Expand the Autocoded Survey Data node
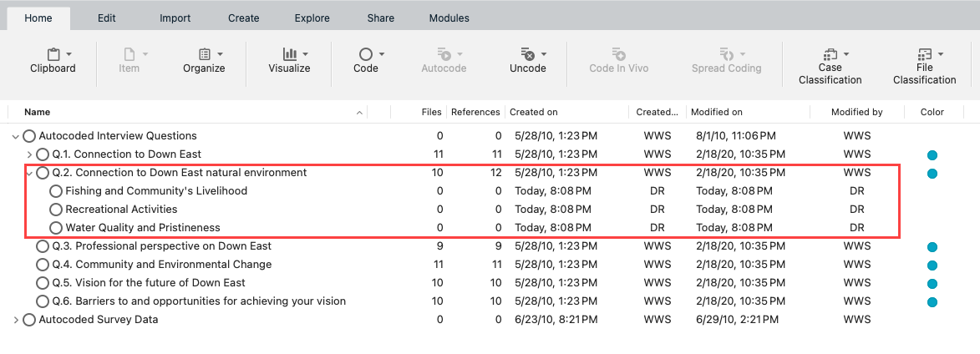The height and width of the screenshot is (354, 980). coord(16,320)
